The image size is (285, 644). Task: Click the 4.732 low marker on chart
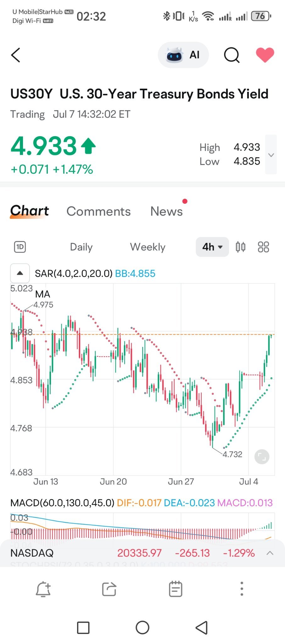tap(232, 454)
